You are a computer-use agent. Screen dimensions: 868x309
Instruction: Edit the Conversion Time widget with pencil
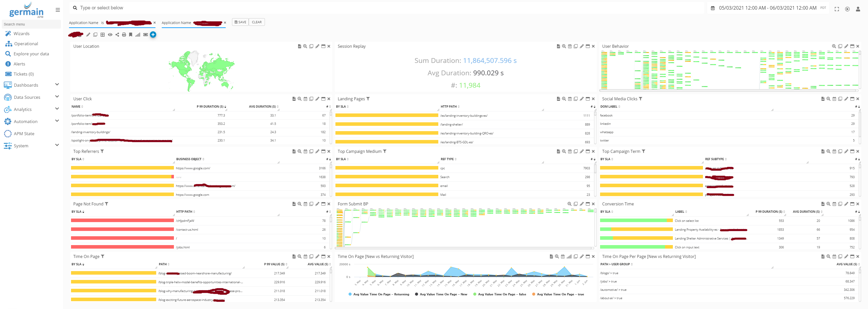(846, 204)
